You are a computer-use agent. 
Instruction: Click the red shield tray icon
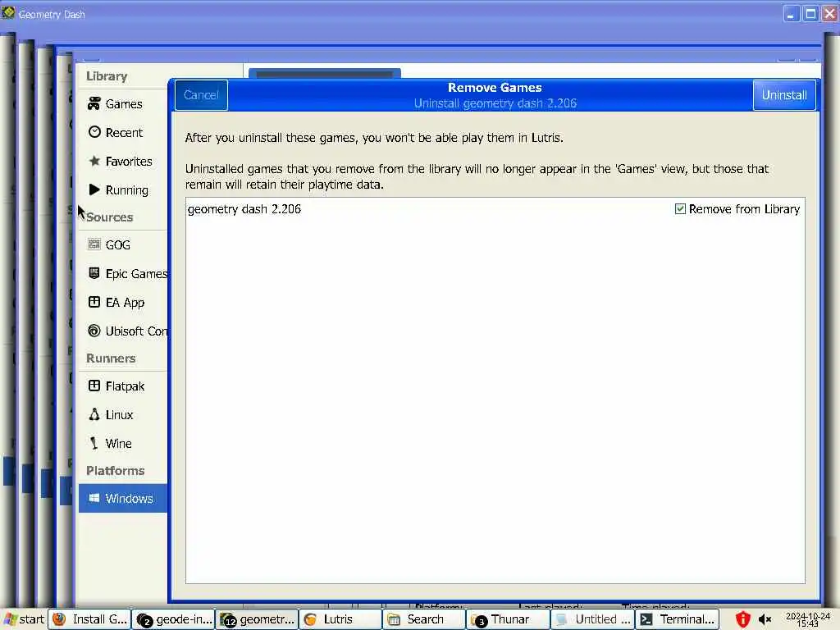click(742, 619)
